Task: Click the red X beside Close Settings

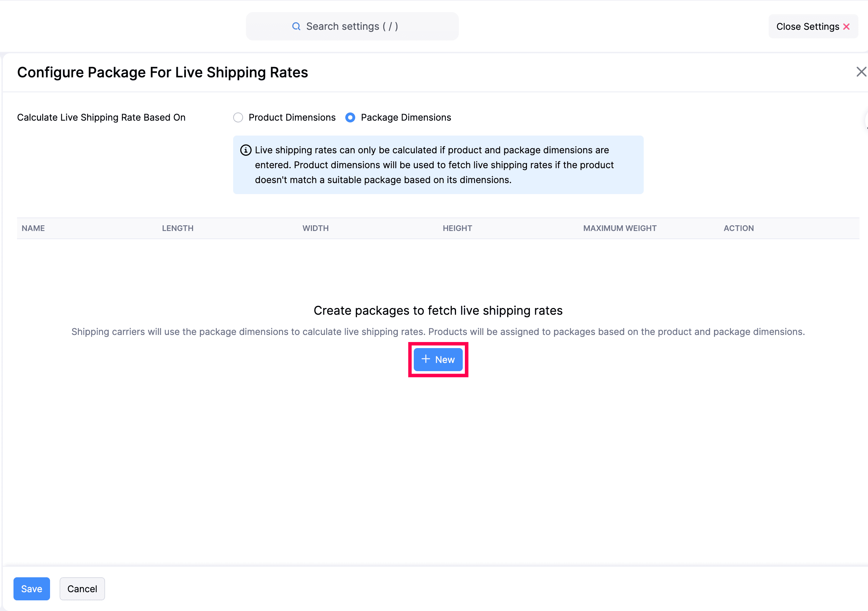Action: (846, 27)
